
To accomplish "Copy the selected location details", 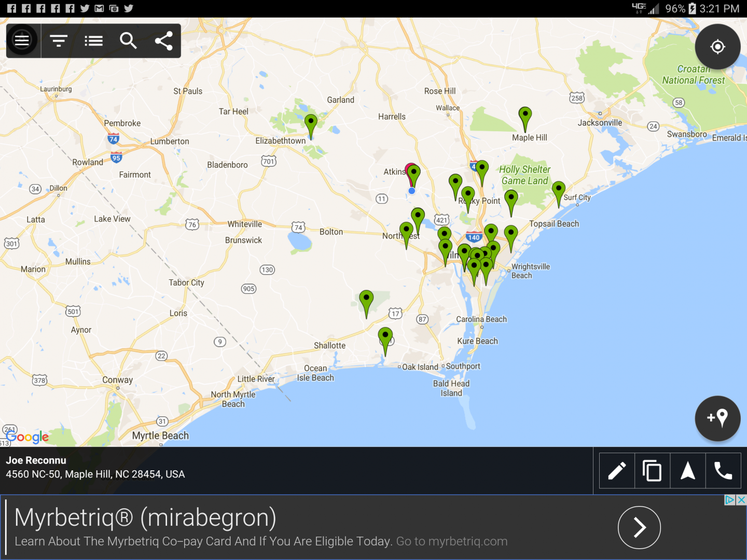I will pos(652,471).
